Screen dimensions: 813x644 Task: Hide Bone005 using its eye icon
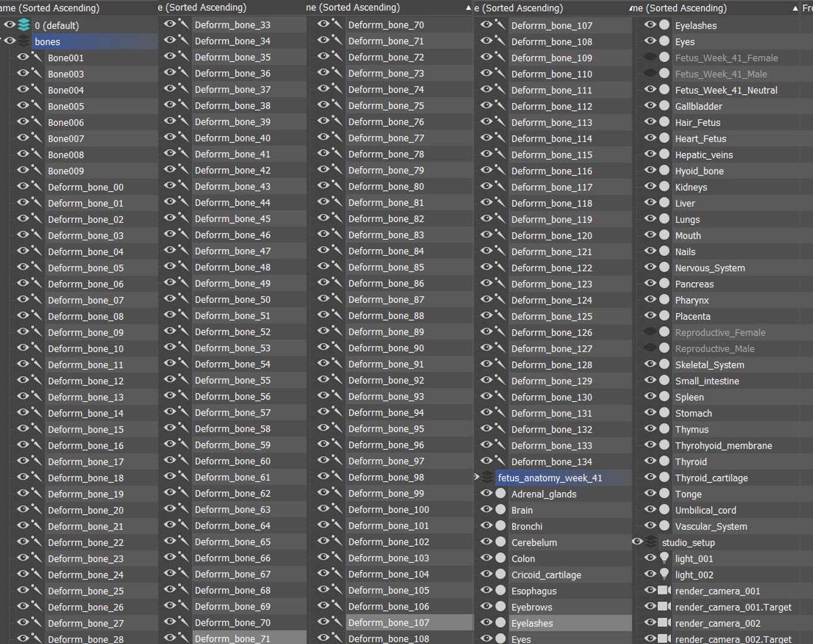(23, 105)
